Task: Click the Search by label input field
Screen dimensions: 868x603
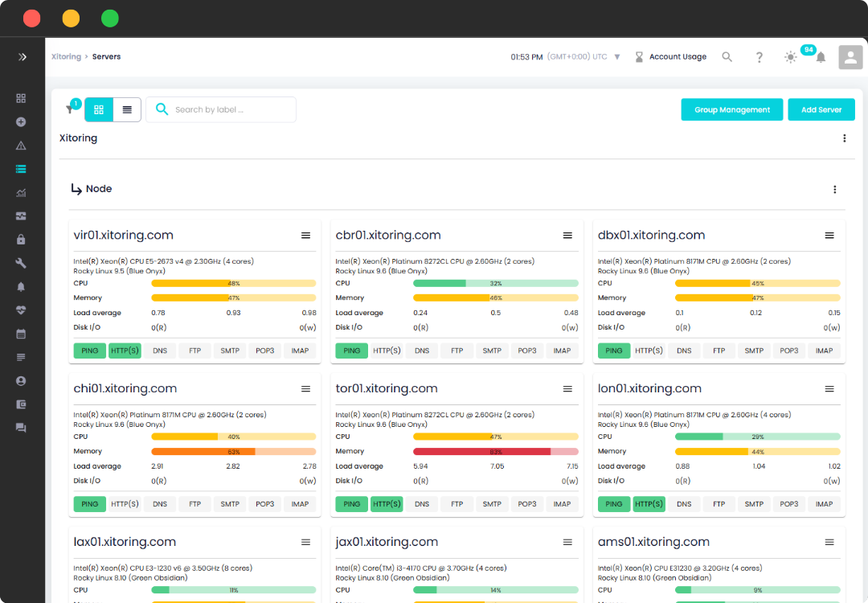Action: (229, 109)
